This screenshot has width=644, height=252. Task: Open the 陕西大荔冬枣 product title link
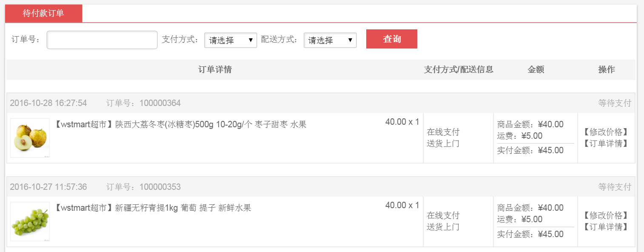click(x=180, y=125)
